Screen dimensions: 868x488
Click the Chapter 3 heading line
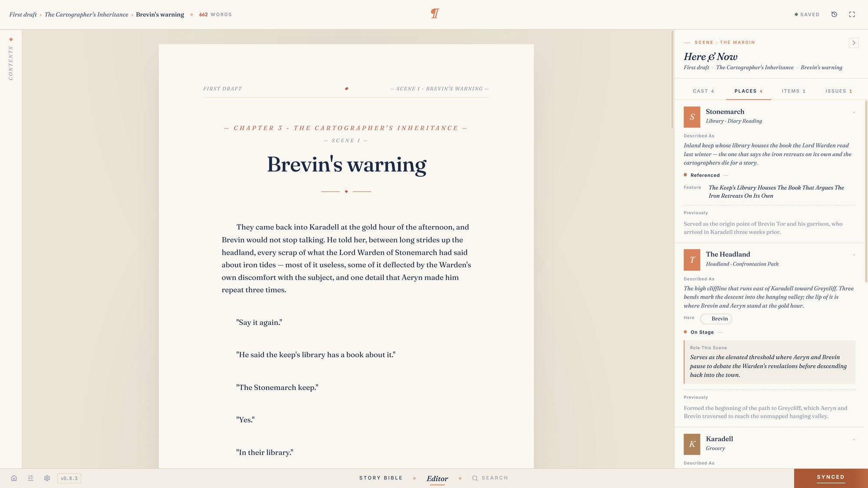[x=346, y=128]
